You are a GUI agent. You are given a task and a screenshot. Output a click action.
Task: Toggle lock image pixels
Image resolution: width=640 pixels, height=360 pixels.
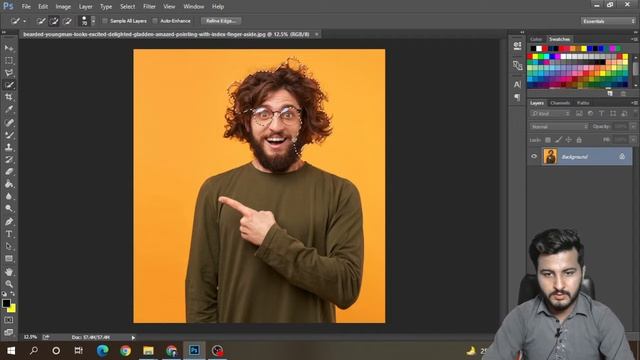tap(558, 140)
